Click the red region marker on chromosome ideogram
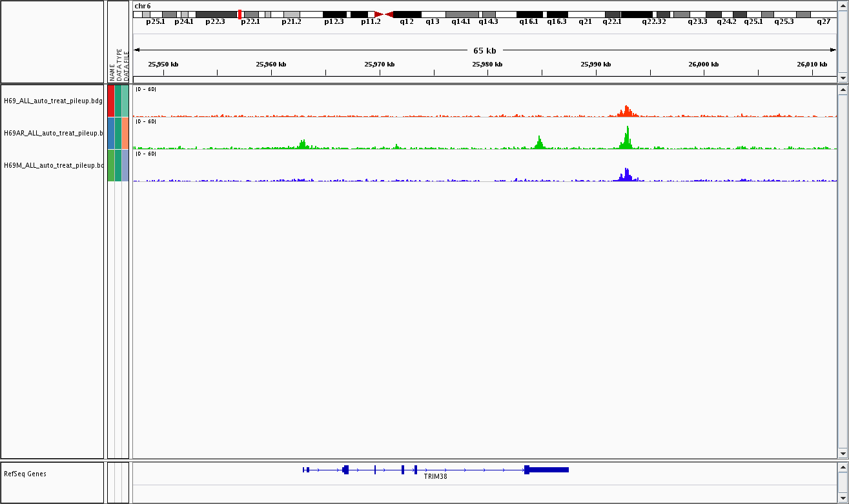The height and width of the screenshot is (504, 849). click(240, 14)
